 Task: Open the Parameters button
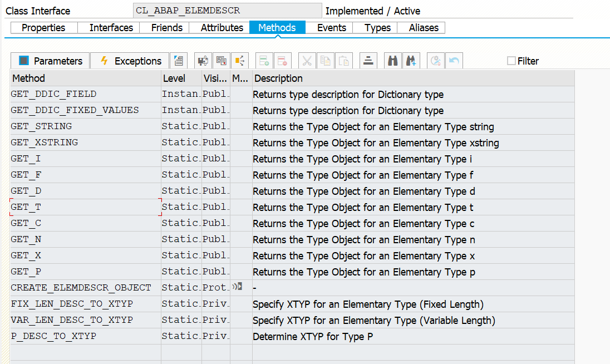[50, 61]
